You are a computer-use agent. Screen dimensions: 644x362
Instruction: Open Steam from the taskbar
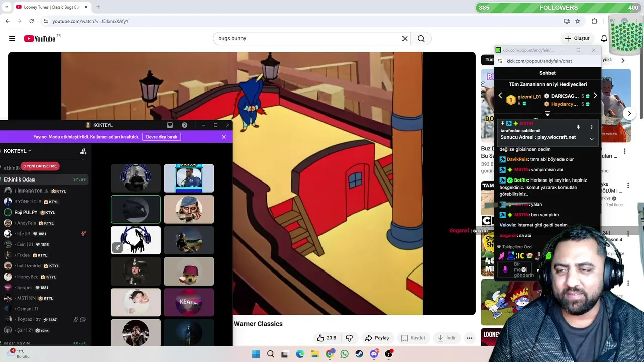pos(359,354)
